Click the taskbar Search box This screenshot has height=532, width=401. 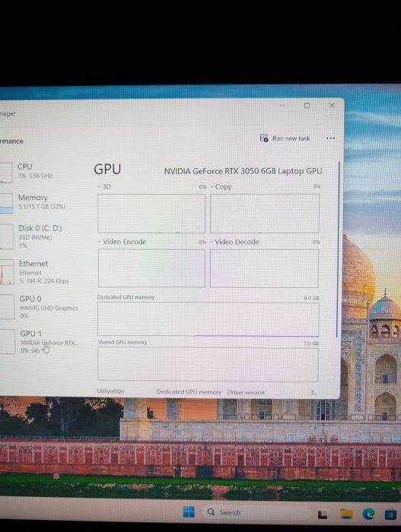pyautogui.click(x=257, y=512)
